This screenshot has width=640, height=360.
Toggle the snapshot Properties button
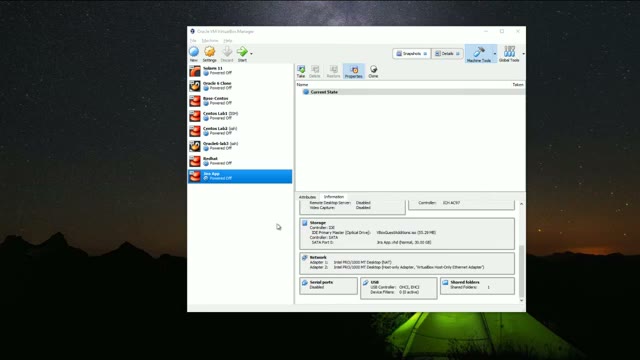[x=354, y=71]
